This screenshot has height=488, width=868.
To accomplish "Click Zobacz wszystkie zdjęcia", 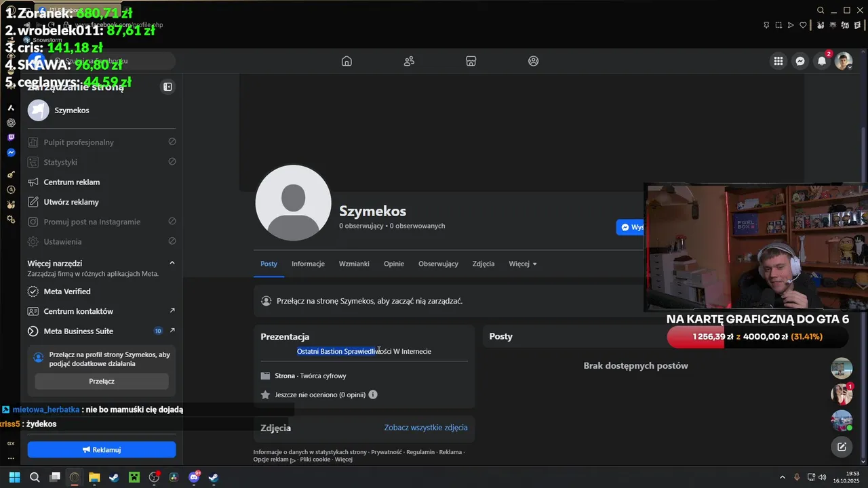I will pyautogui.click(x=426, y=428).
